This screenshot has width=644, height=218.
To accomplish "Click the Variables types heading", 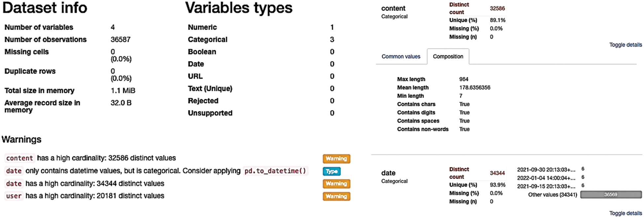I will click(x=238, y=8).
